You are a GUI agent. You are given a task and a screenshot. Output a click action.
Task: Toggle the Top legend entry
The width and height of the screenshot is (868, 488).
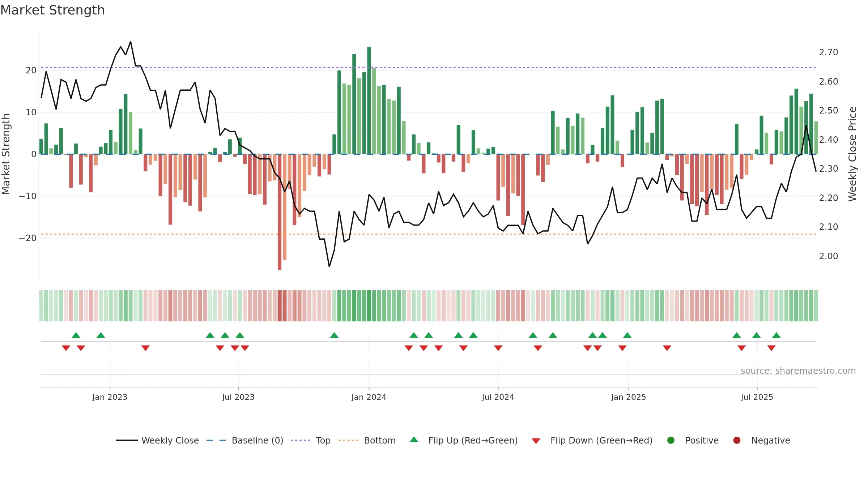coord(311,440)
